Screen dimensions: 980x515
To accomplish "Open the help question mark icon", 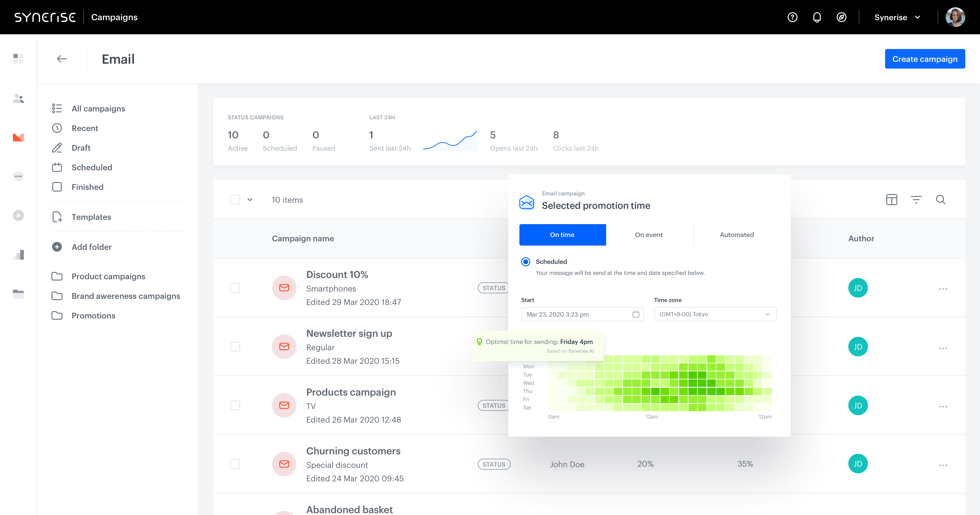I will click(x=793, y=17).
